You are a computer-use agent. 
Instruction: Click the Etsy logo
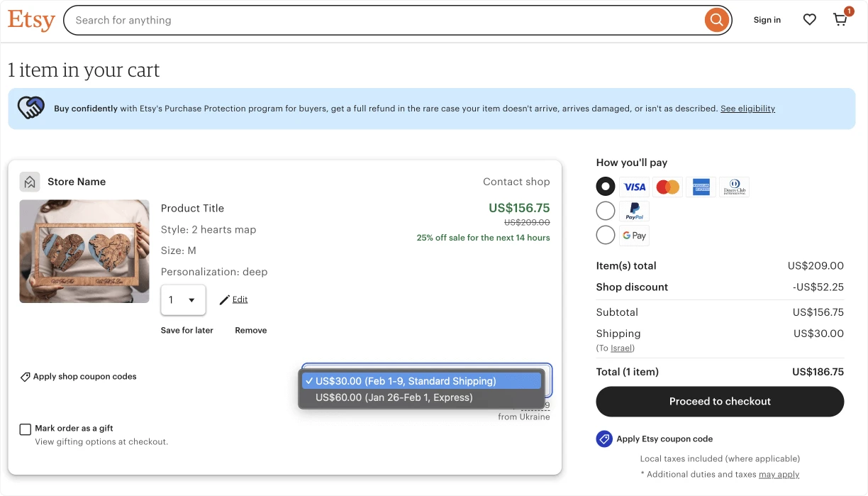[31, 21]
